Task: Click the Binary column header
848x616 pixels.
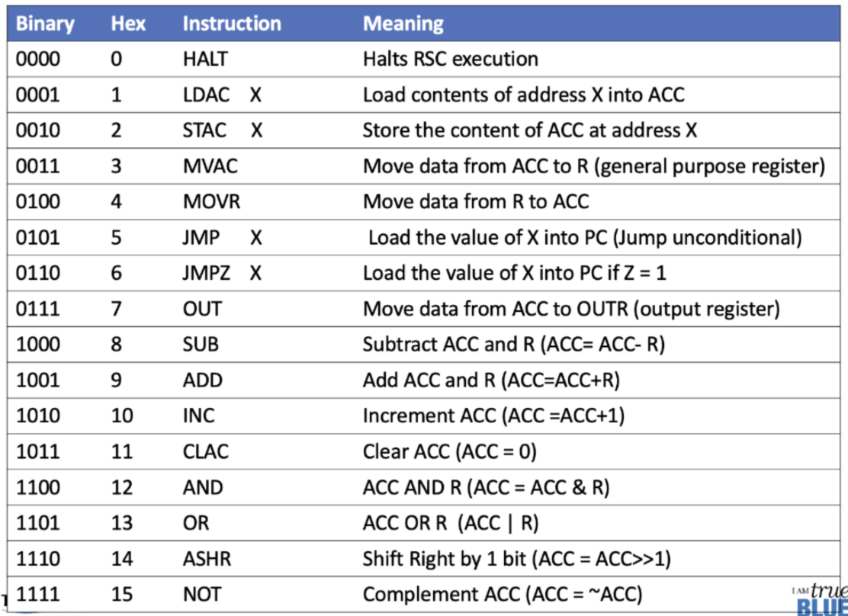Action: pyautogui.click(x=45, y=24)
